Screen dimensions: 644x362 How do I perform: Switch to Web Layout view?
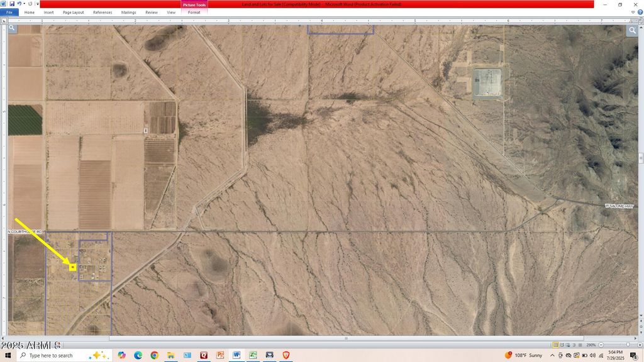pos(567,344)
